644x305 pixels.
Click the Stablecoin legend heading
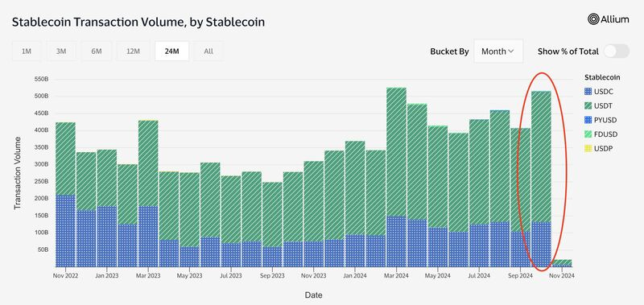(602, 77)
